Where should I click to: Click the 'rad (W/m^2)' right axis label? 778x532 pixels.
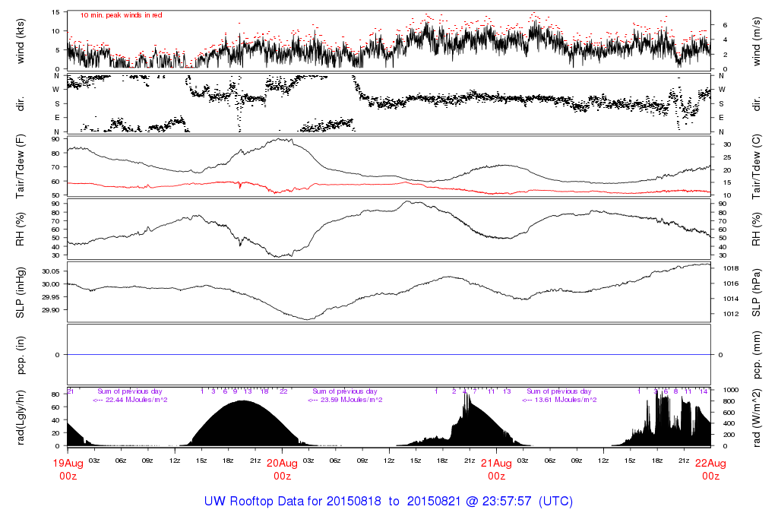756,416
